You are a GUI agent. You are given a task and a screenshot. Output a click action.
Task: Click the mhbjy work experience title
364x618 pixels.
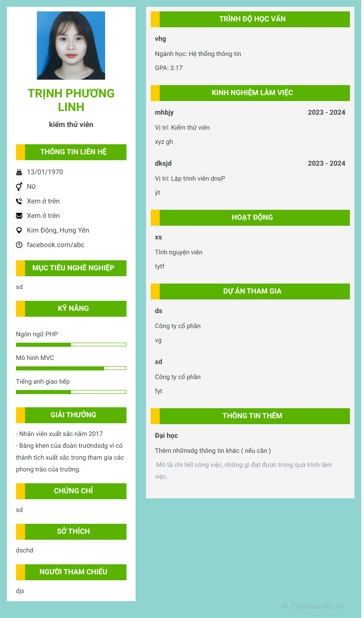click(164, 112)
